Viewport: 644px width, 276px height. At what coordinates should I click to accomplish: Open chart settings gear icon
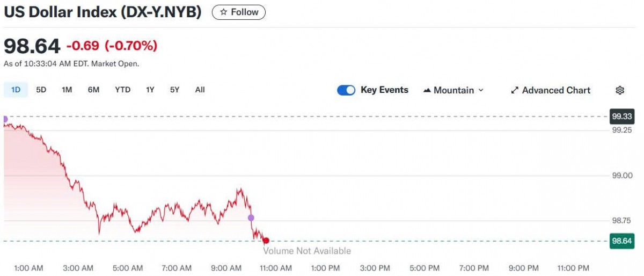[620, 90]
